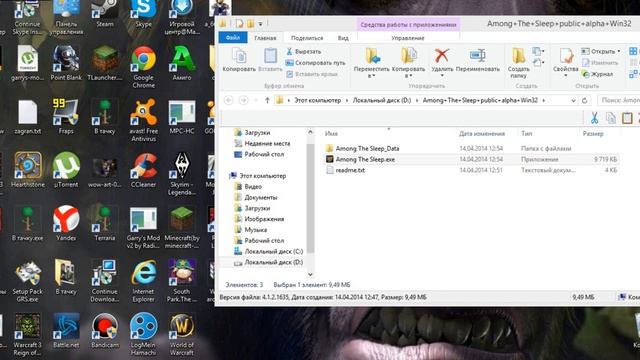
Task: Open the South Park game shortcut
Action: [x=182, y=281]
